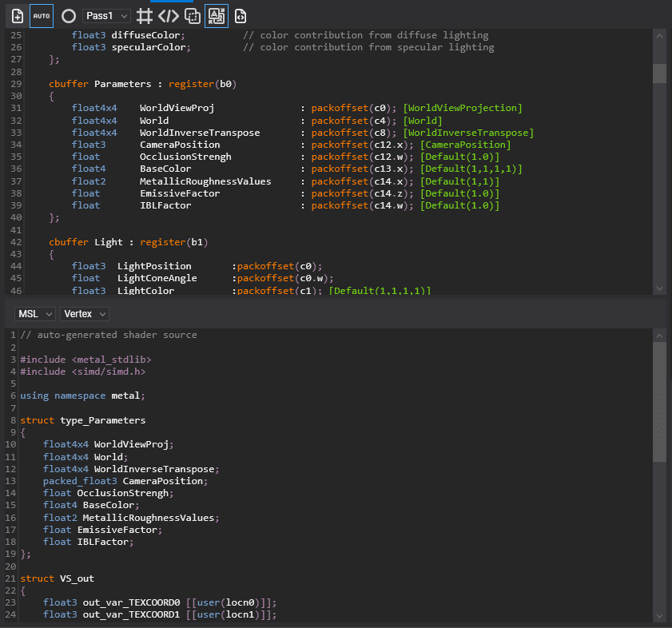This screenshot has width=672, height=628.
Task: Open the Pass1 dropdown
Action: [106, 16]
